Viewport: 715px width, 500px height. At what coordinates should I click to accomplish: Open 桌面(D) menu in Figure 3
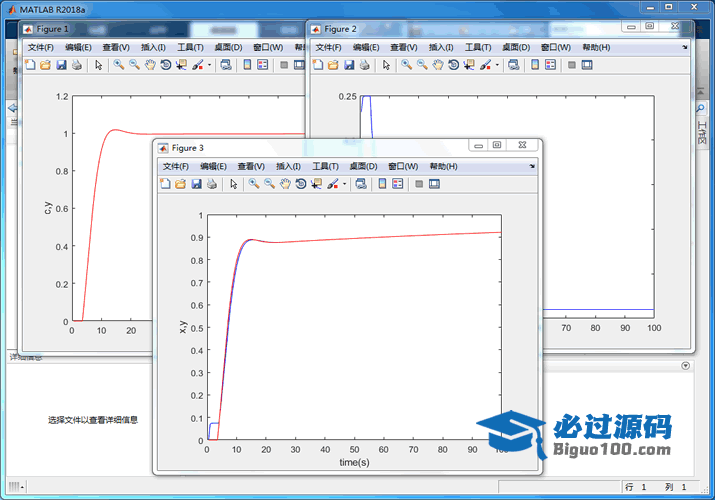pyautogui.click(x=363, y=166)
